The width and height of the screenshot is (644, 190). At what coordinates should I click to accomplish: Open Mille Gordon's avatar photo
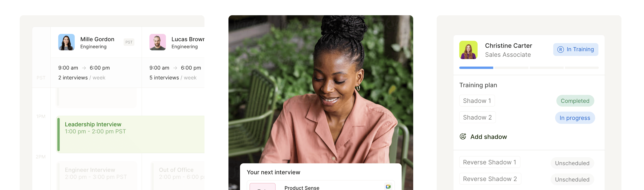(66, 42)
